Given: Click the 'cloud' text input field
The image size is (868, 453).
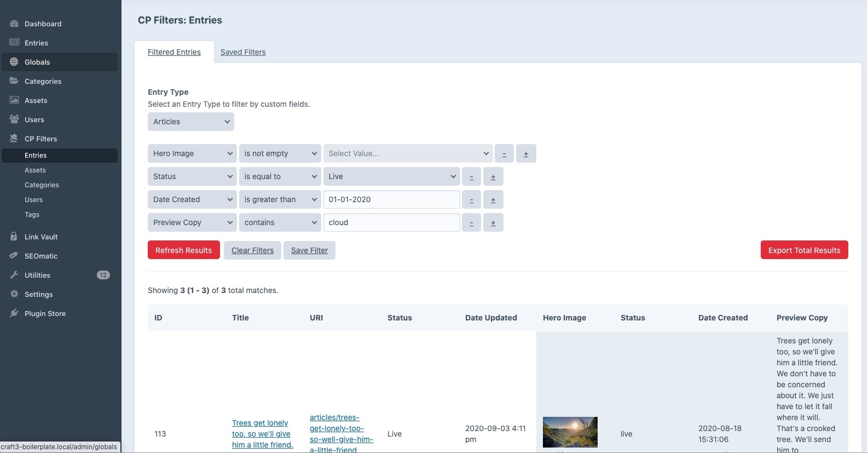Looking at the screenshot, I should point(392,222).
